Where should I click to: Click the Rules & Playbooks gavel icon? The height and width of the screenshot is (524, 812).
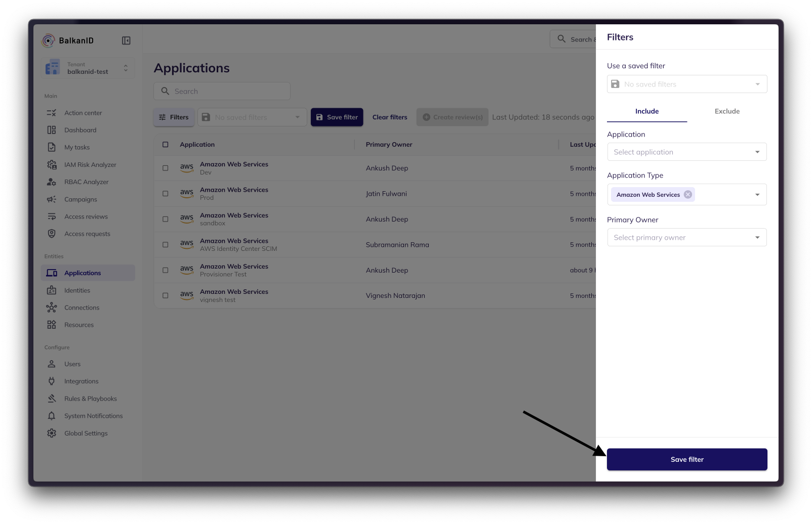pyautogui.click(x=52, y=399)
